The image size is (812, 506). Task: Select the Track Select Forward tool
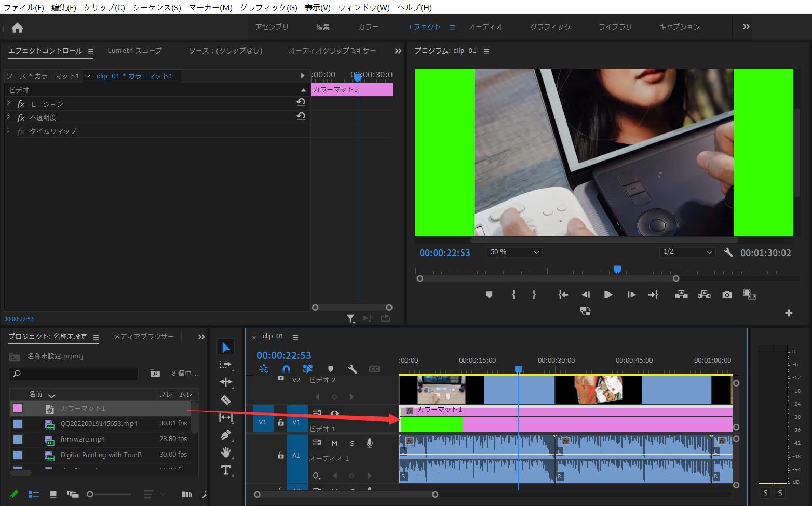point(226,365)
